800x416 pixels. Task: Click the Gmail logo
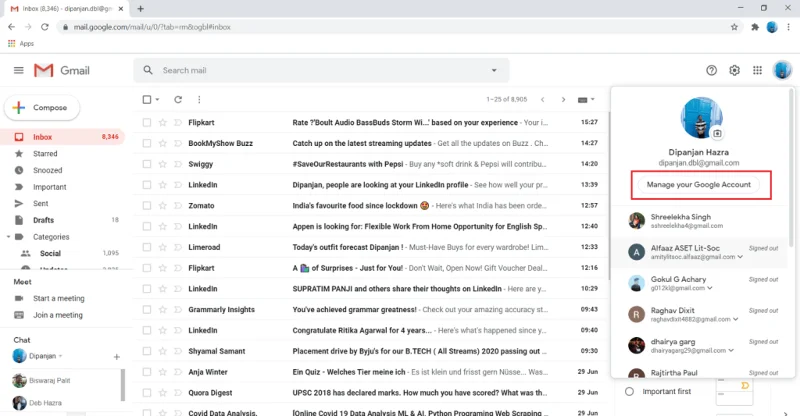click(62, 70)
